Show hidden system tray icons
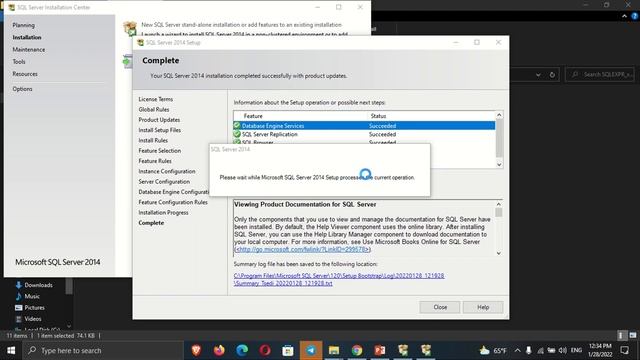640x360 pixels. pos(518,350)
